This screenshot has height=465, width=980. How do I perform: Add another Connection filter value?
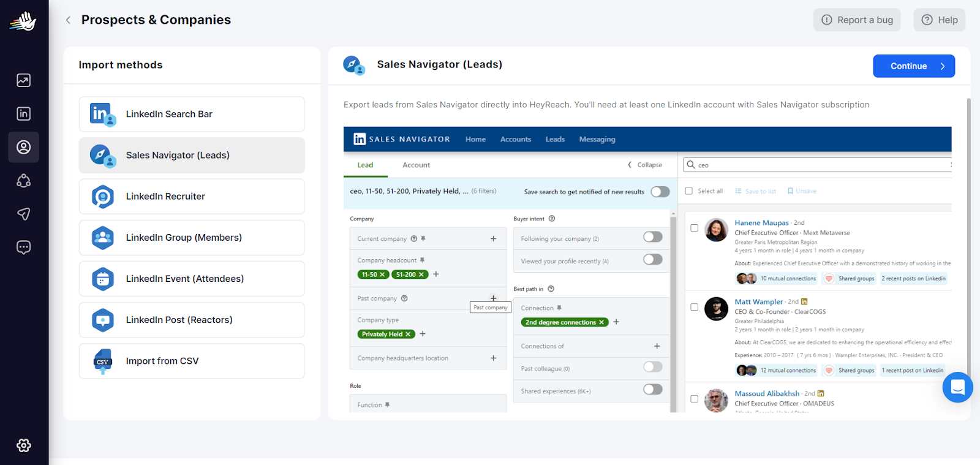[616, 322]
